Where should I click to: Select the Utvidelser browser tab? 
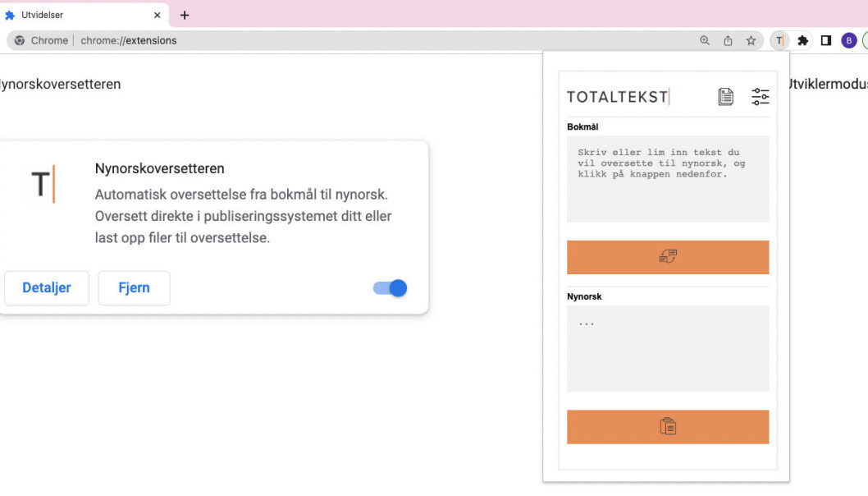[x=83, y=15]
